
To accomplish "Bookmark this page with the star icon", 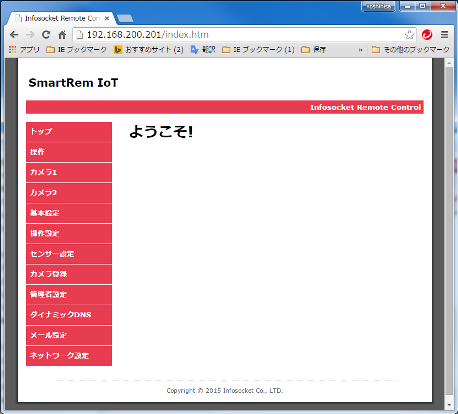I will point(409,35).
